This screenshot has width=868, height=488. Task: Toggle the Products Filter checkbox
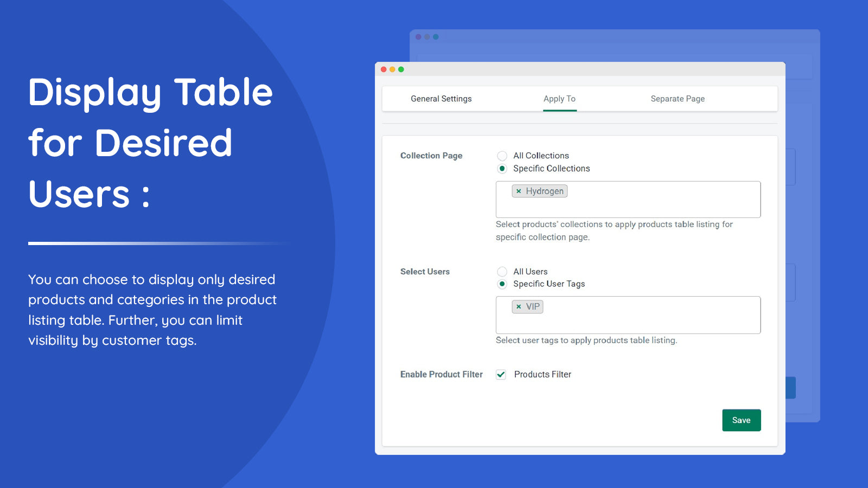pyautogui.click(x=501, y=375)
